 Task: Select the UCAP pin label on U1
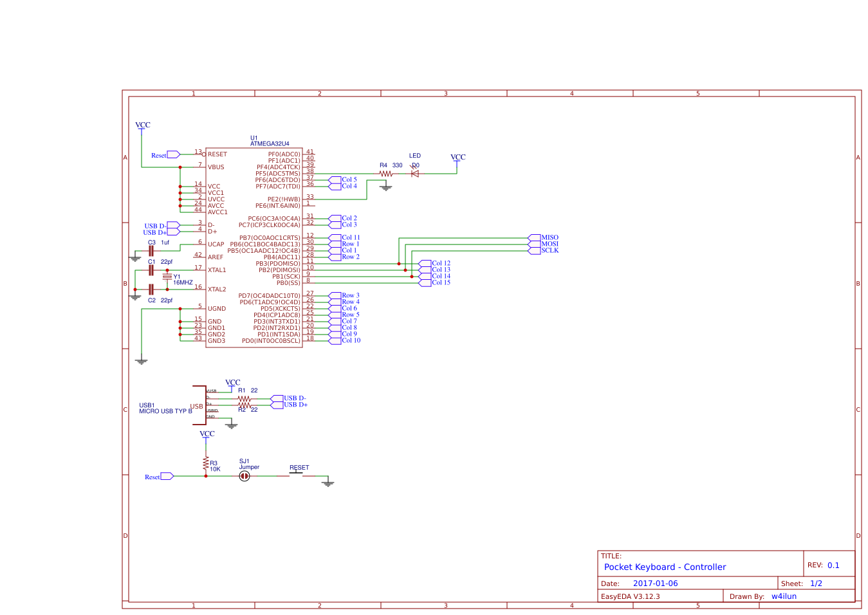[216, 244]
